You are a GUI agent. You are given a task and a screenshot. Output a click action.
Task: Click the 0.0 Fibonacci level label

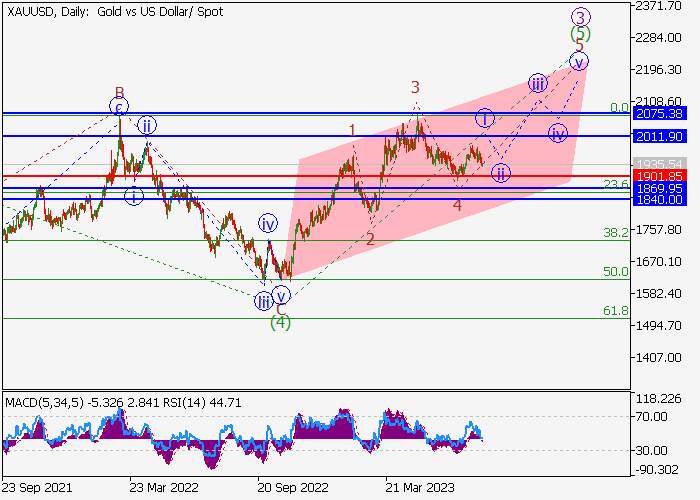tap(619, 107)
